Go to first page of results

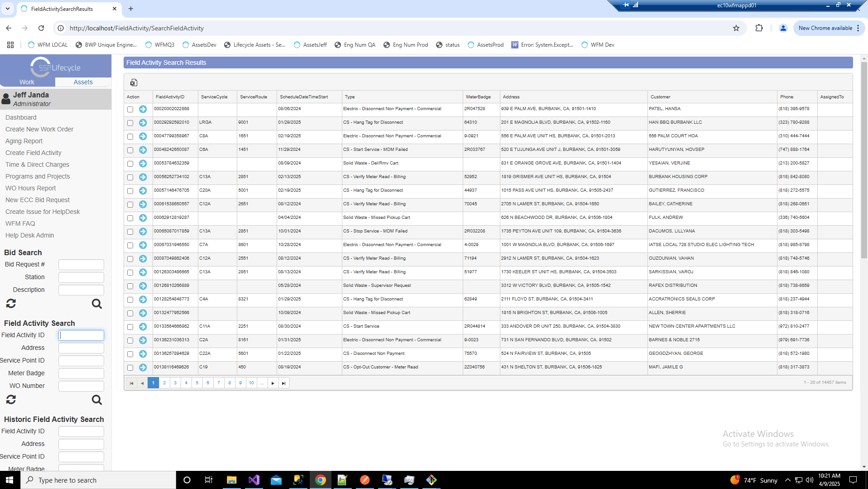[x=131, y=383]
